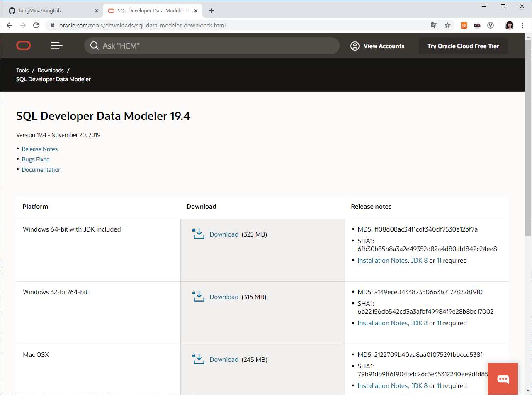Click SQL Developer Data Modeler breadcrumb text
Image resolution: width=532 pixels, height=395 pixels.
click(53, 79)
